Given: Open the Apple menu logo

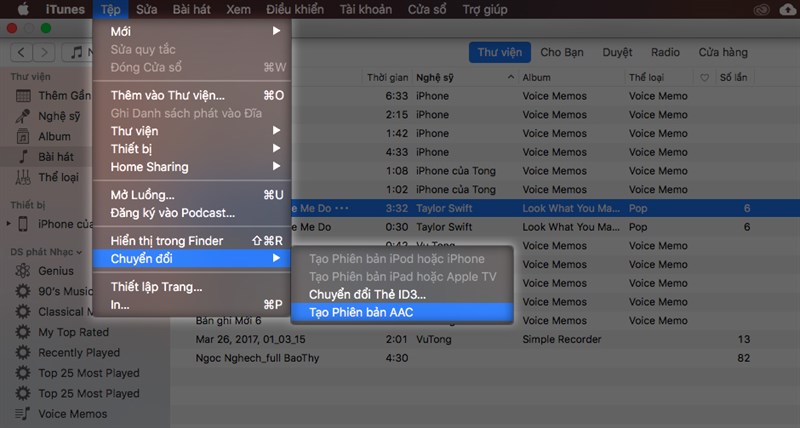Looking at the screenshot, I should coord(23,9).
